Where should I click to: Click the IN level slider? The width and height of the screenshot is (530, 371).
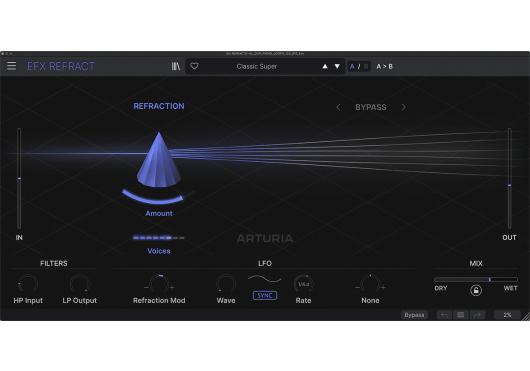[19, 178]
